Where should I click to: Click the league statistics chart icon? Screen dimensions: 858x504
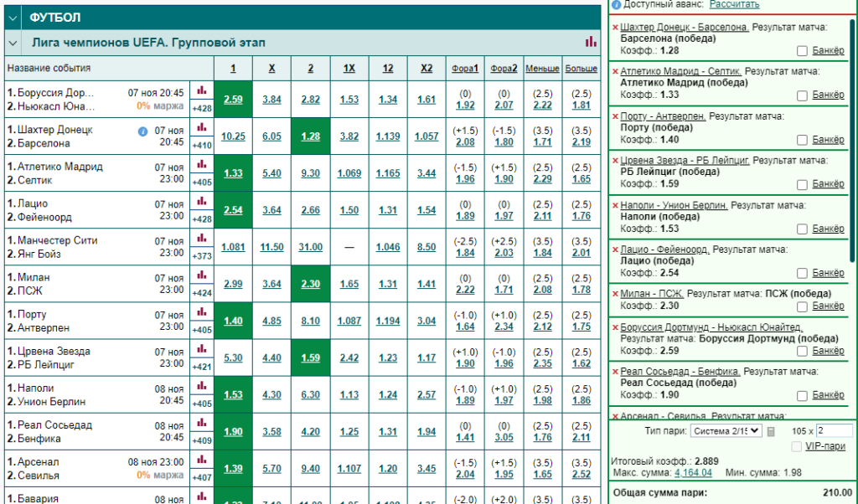click(591, 42)
